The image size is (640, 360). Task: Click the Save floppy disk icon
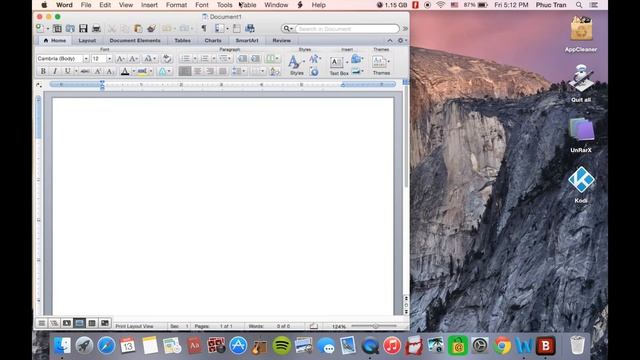(83, 28)
